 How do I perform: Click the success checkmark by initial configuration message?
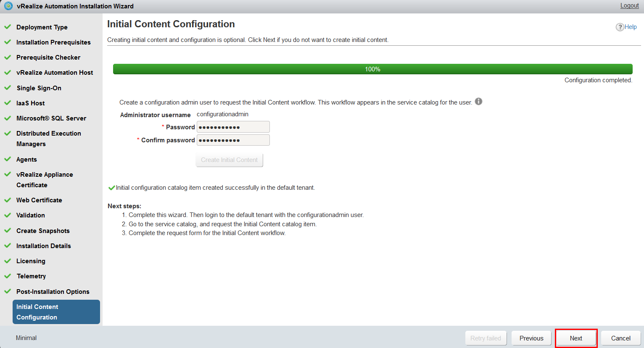112,188
